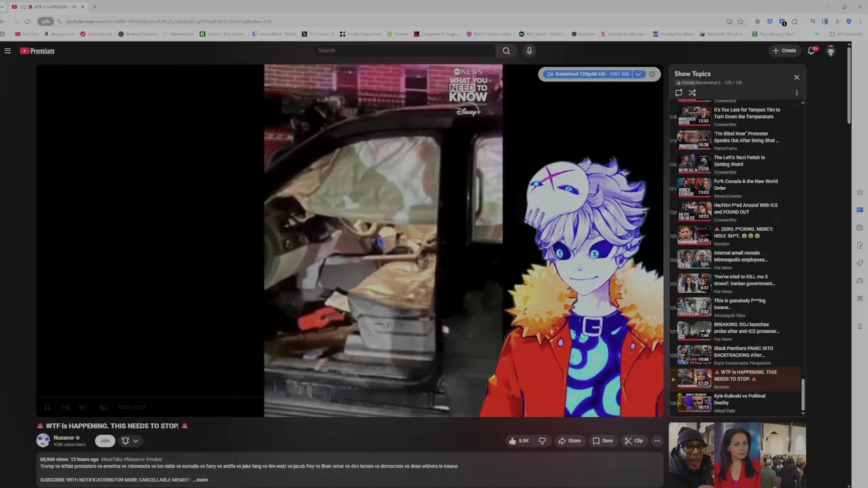This screenshot has height=488, width=868.
Task: Open the All Bookmarks folder
Action: click(x=846, y=34)
